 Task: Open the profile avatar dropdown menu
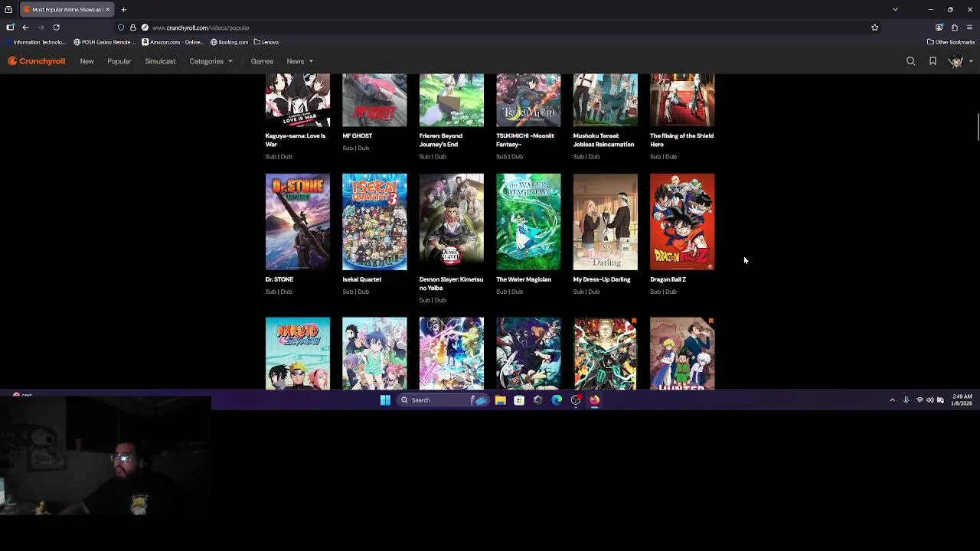click(x=959, y=61)
